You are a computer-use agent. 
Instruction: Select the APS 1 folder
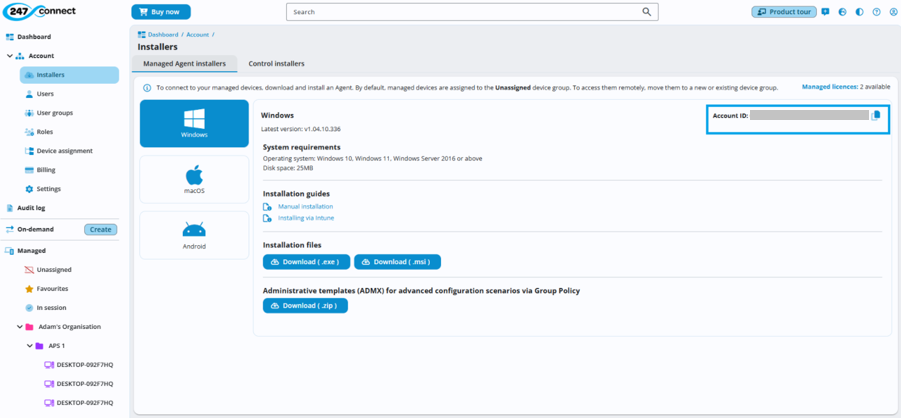coord(56,346)
